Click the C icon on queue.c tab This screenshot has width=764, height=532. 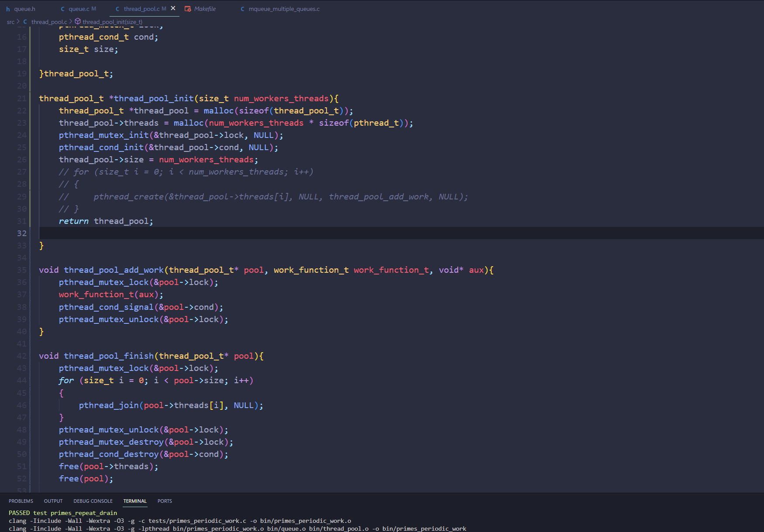click(x=62, y=9)
